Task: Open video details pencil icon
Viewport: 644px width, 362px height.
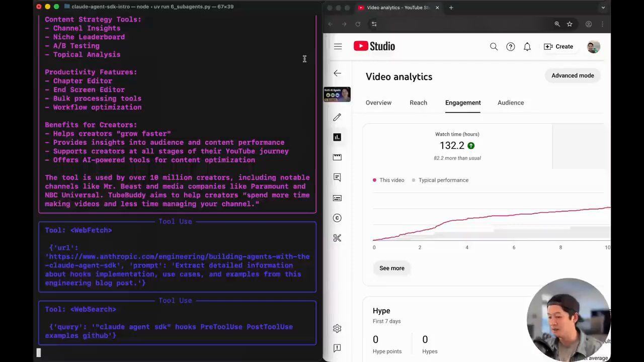Action: [337, 117]
